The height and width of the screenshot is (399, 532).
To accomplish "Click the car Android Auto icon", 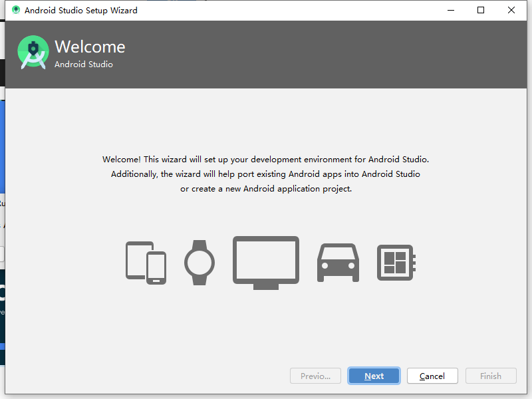I will pos(338,262).
